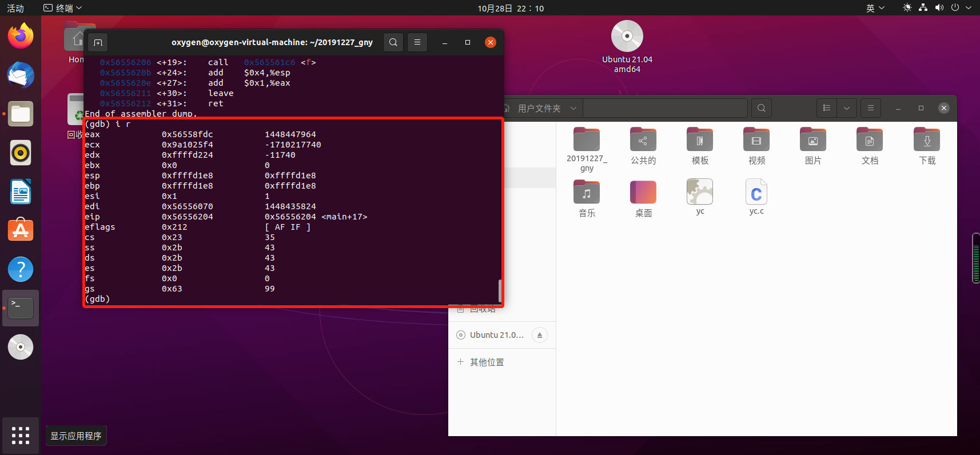Open the file manager hamburger menu
980x455 pixels.
(871, 108)
